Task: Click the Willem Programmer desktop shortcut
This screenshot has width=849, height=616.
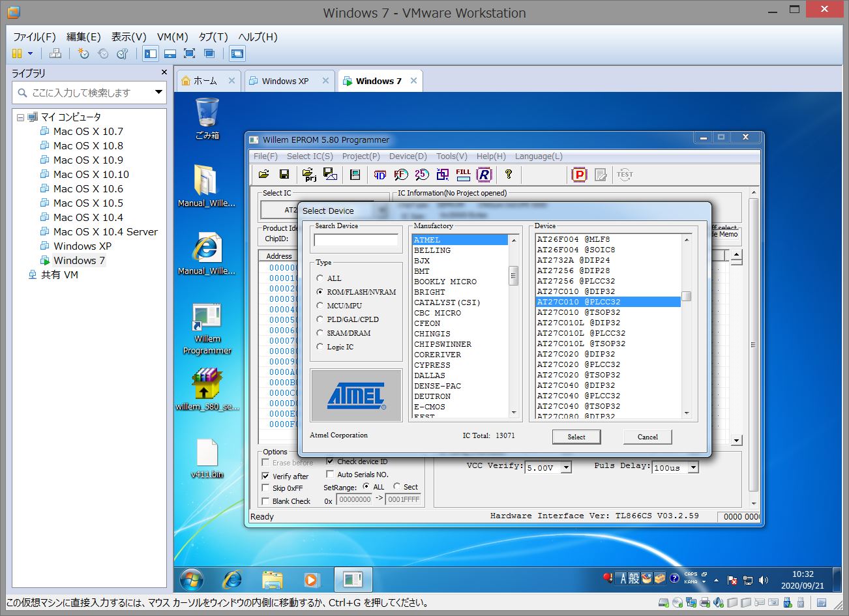Action: tap(207, 329)
